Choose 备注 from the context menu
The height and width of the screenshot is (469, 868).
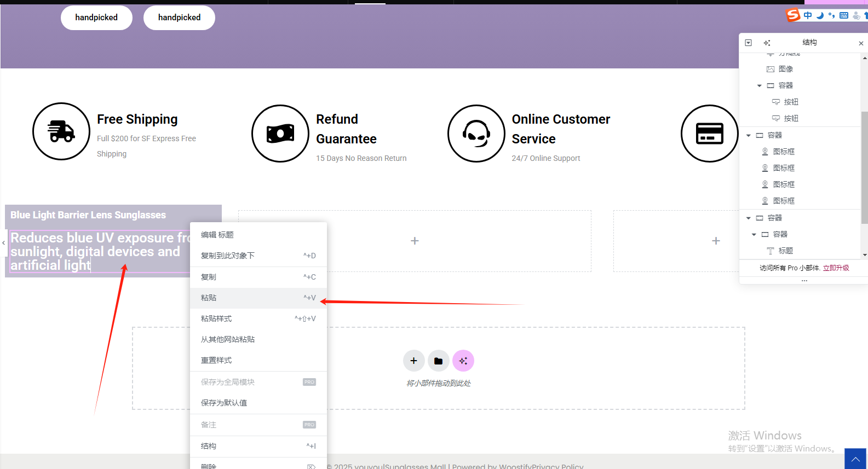coord(258,425)
